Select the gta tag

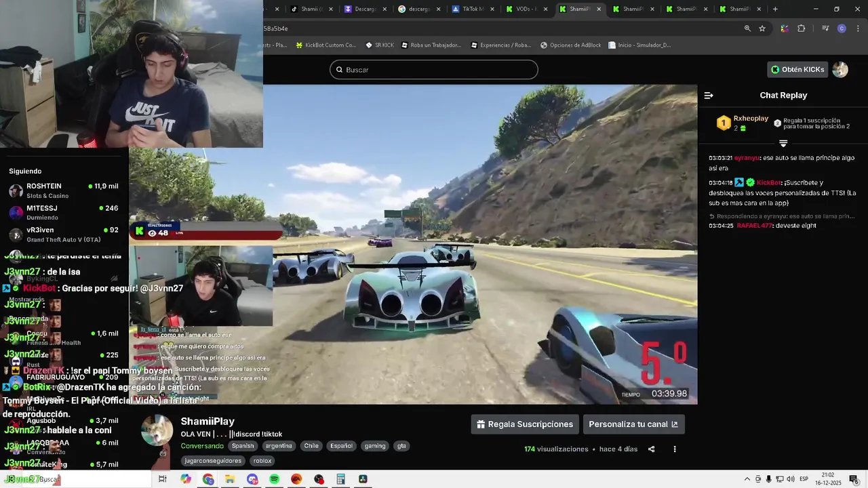[401, 446]
